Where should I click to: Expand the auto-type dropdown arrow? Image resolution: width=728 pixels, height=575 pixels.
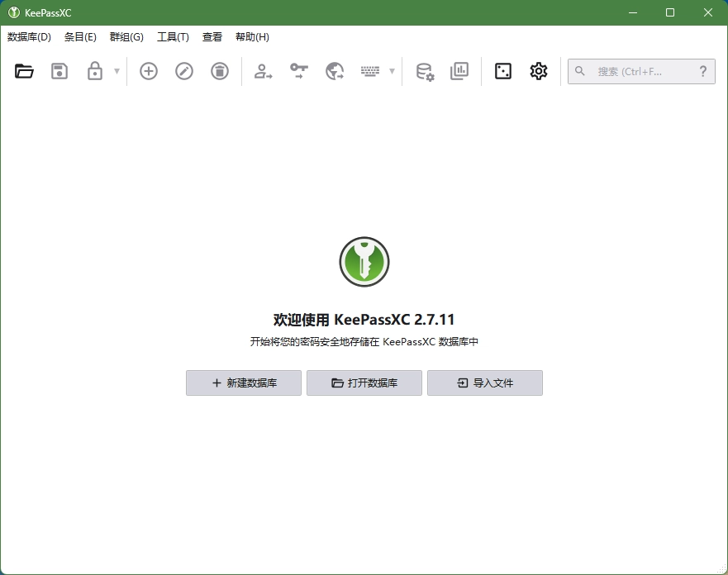click(x=391, y=71)
